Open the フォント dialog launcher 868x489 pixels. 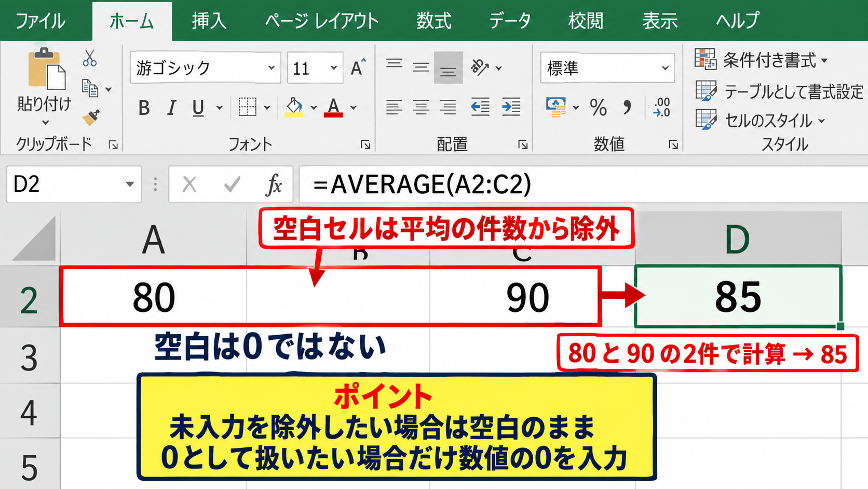(x=365, y=144)
